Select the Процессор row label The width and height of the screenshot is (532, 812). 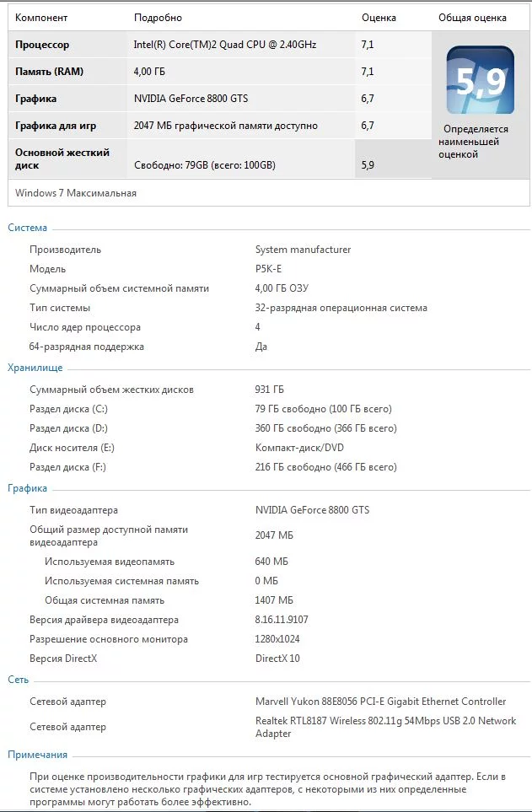click(42, 45)
